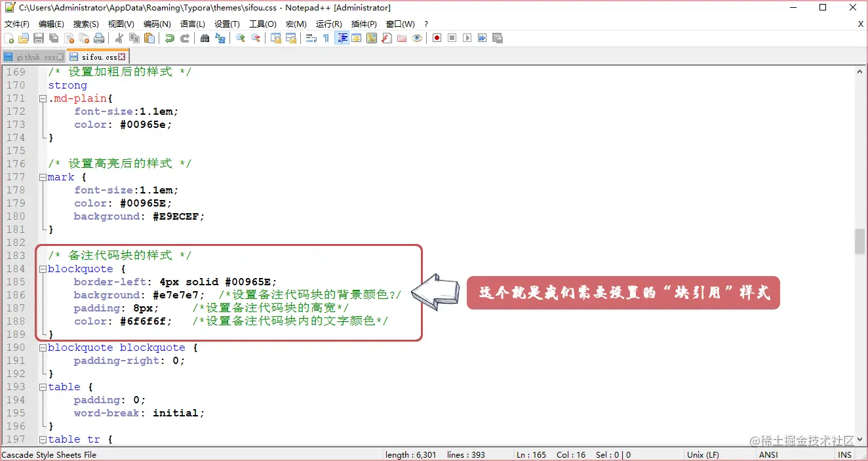The image size is (868, 461).
Task: Open the Find dialog with the binoculars icon
Action: tap(205, 38)
